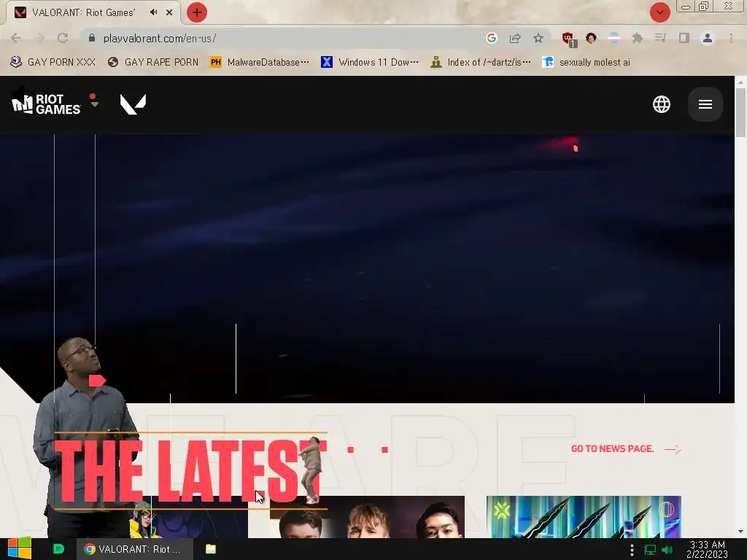
Task: Follow the GO TO NEWS PAGE link
Action: click(627, 449)
